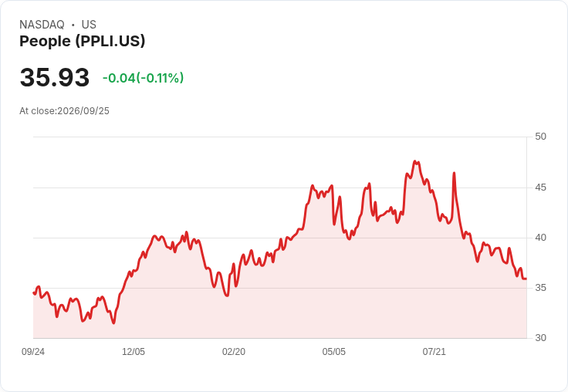The image size is (568, 392).
Task: Click the 30 price axis label
Action: pos(540,338)
